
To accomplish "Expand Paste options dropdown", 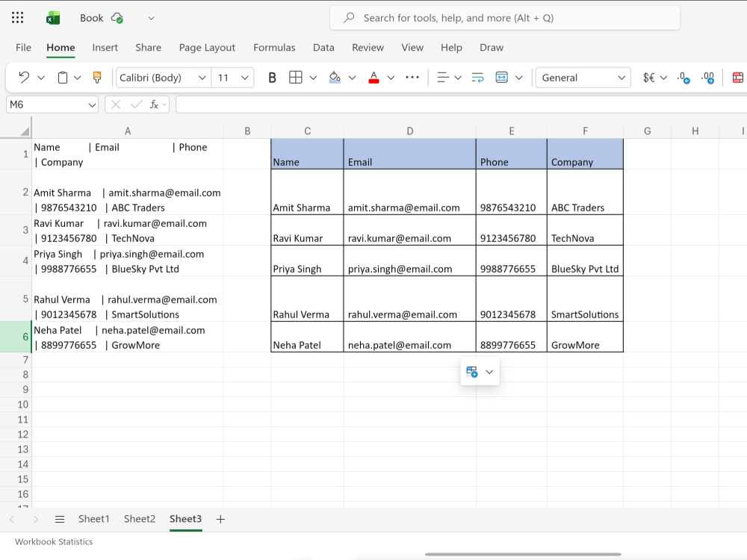I will click(x=77, y=77).
